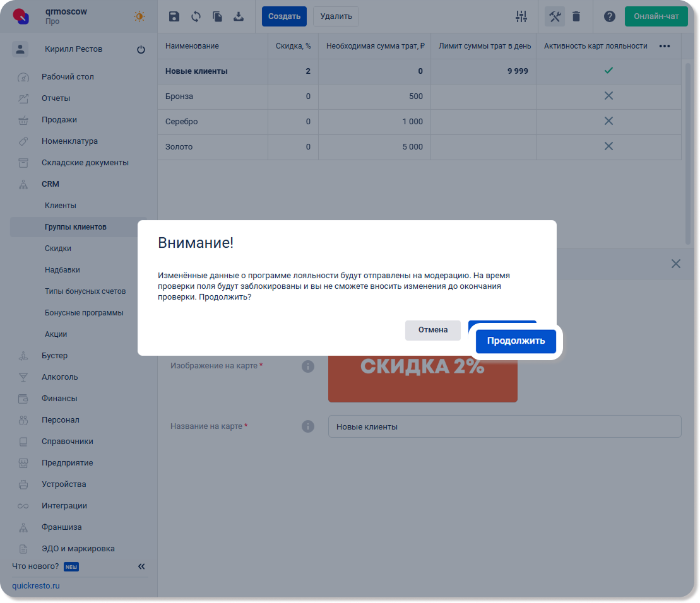Click the Название на карте input field

504,426
